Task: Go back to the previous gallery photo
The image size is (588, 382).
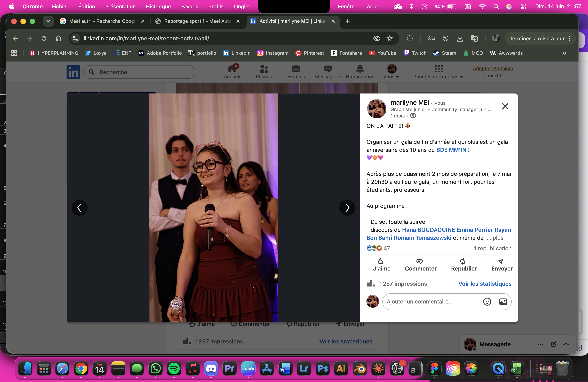Action: pos(80,208)
